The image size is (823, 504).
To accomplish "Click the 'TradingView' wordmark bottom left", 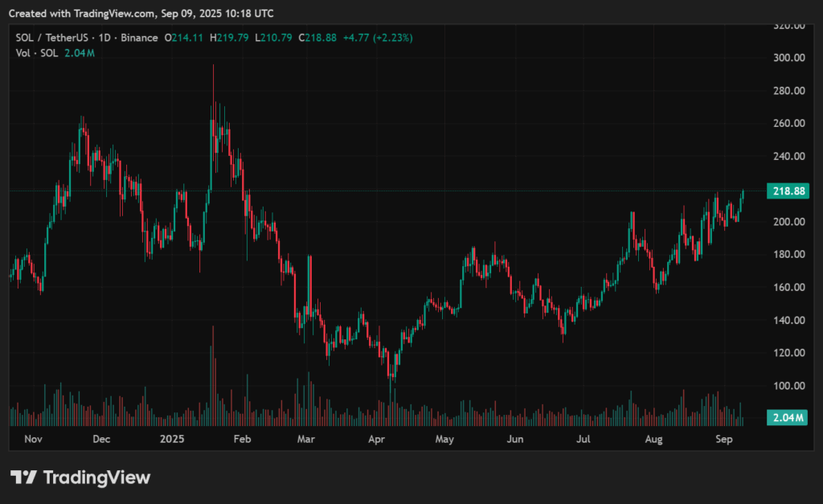I will [99, 477].
